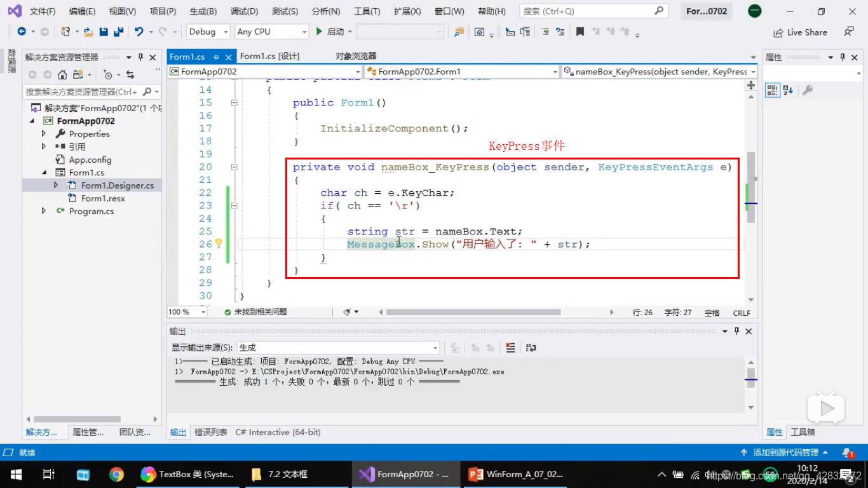Click the code editor horizontal scrollbar
This screenshot has width=868, height=488.
tap(473, 312)
